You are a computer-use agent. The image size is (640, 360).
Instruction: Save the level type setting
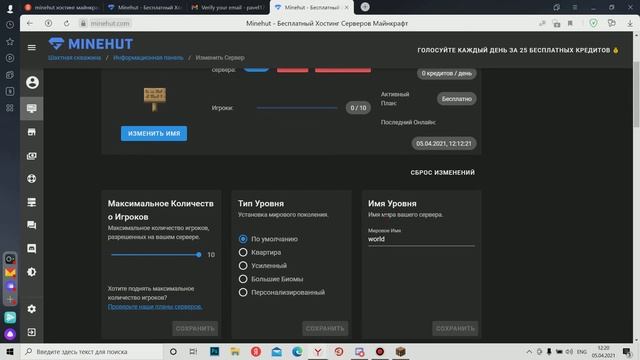(325, 328)
